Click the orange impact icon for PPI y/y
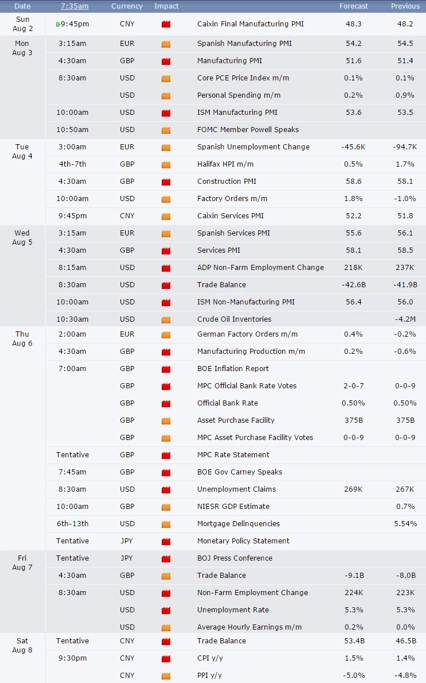426x683 pixels. click(166, 676)
